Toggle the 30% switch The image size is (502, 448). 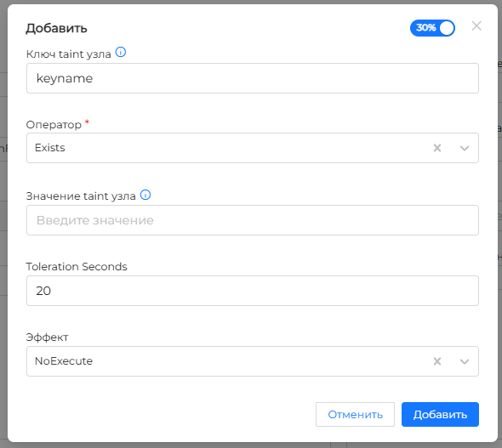click(x=432, y=28)
